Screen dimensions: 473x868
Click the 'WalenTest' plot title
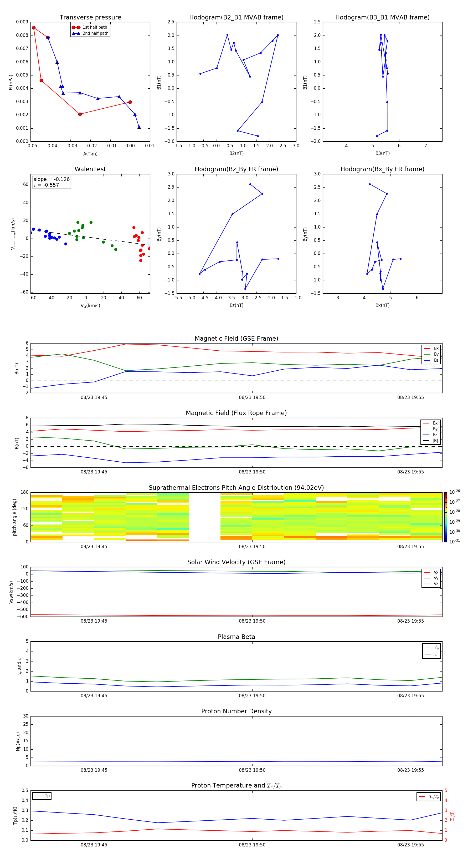pos(90,169)
